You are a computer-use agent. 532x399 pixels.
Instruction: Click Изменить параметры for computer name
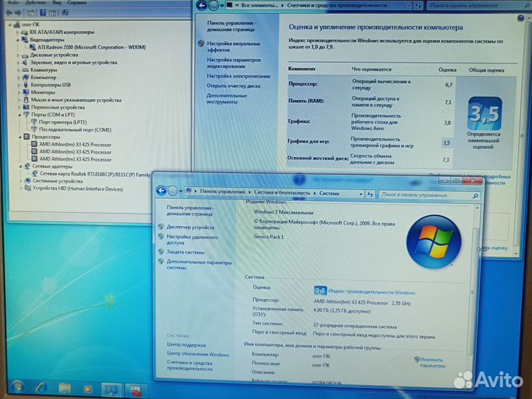coord(432,361)
